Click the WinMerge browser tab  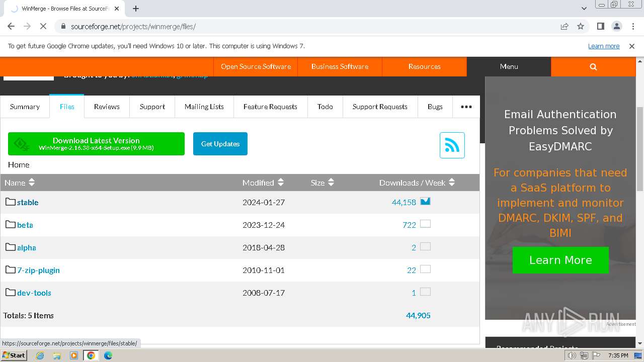[x=65, y=9]
